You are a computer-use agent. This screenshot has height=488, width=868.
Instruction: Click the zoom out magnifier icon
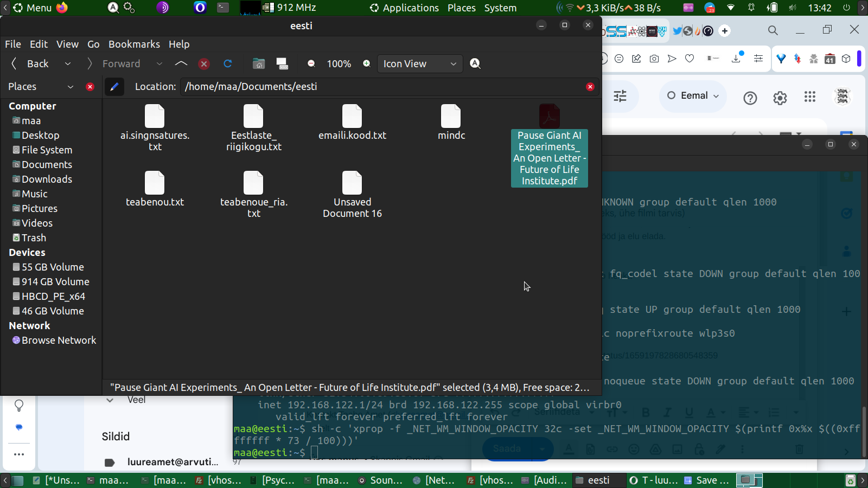311,64
